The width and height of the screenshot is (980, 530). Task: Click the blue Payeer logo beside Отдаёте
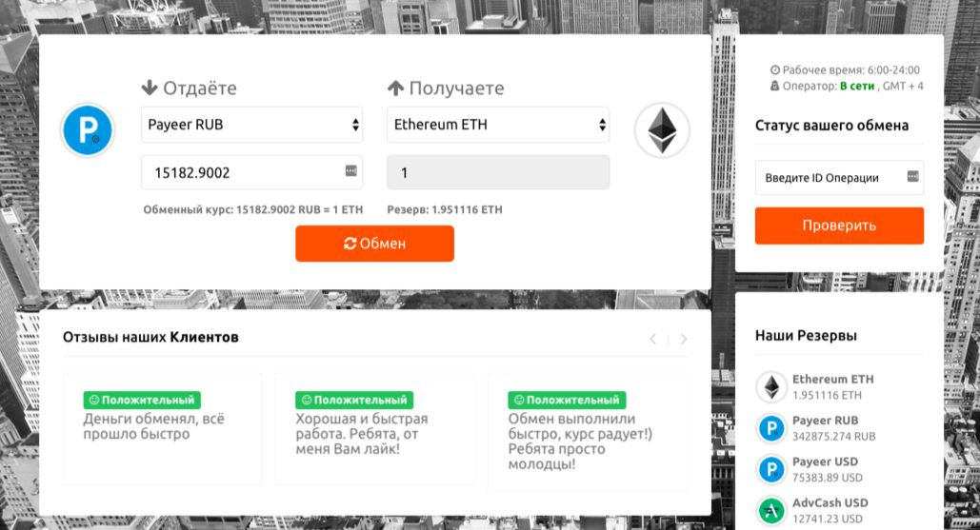[88, 129]
